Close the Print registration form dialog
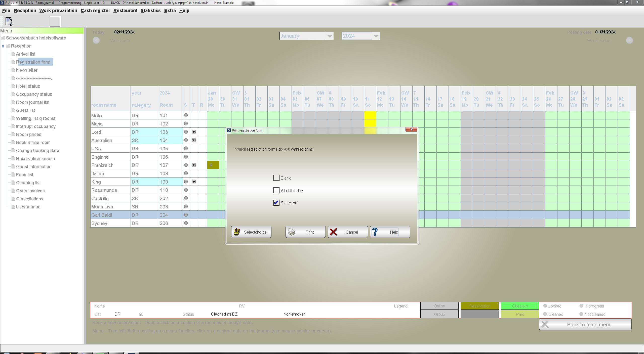 (411, 129)
